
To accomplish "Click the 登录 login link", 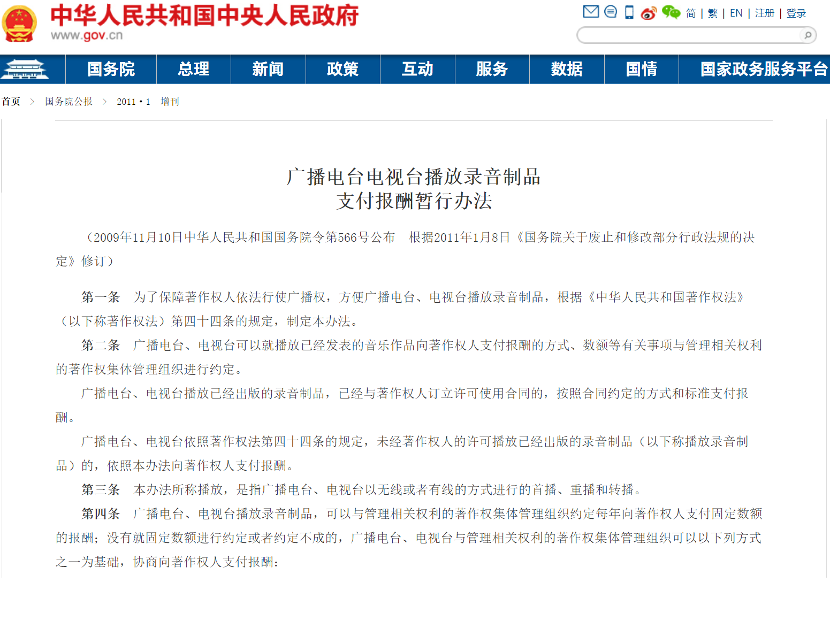I will [796, 13].
